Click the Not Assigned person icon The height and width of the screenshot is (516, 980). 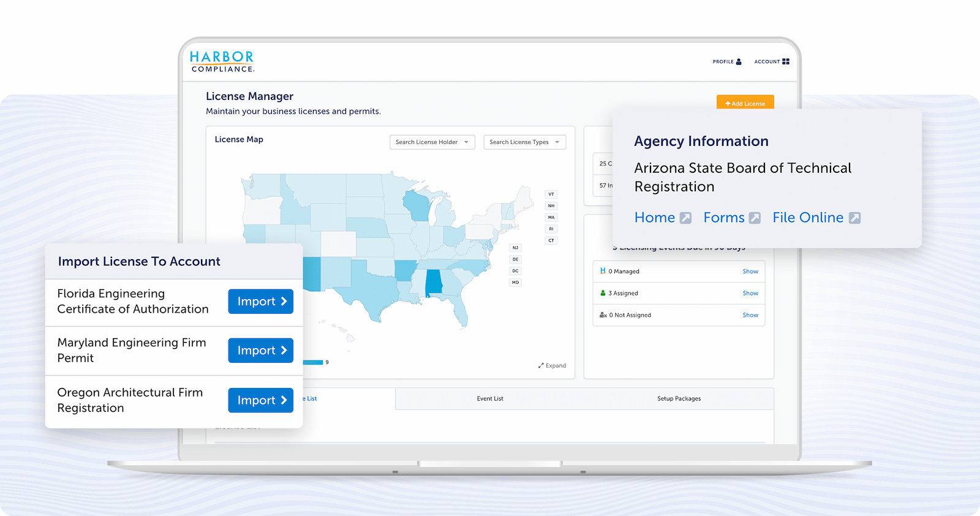tap(603, 315)
